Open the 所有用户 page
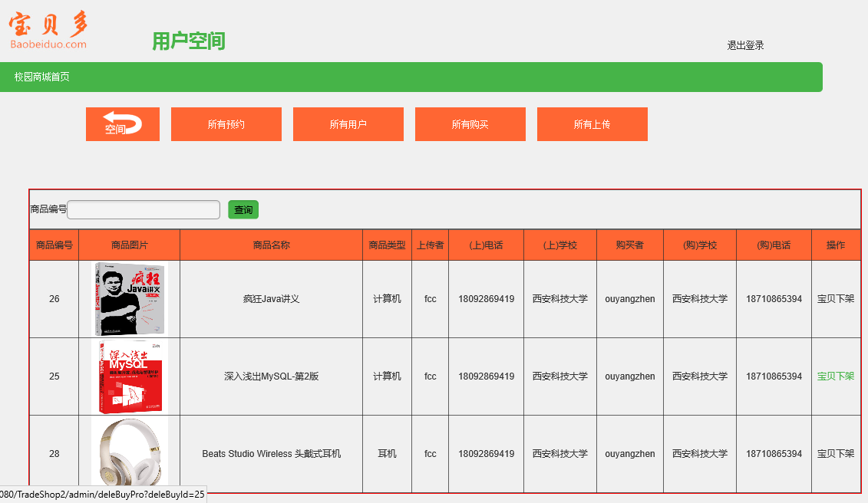This screenshot has height=503, width=868. pyautogui.click(x=348, y=124)
